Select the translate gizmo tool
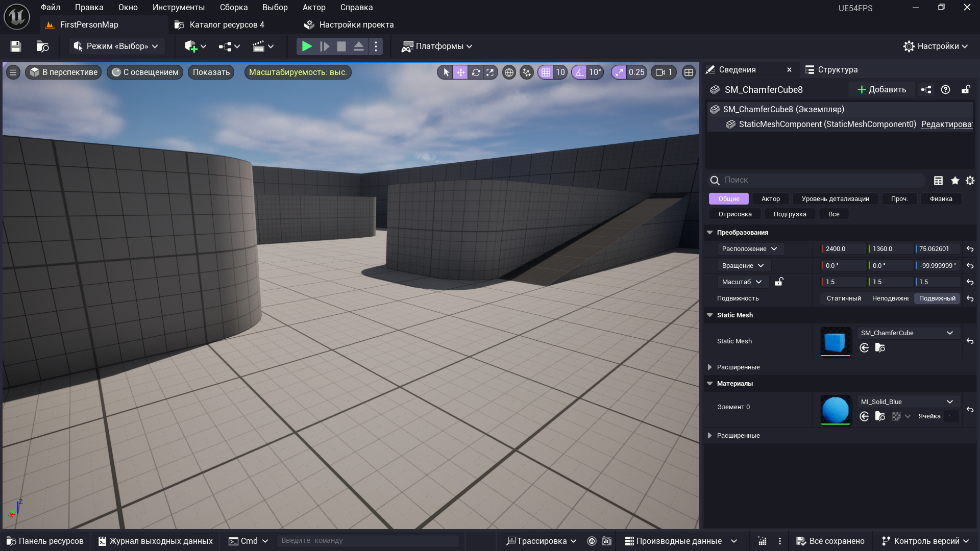980x551 pixels. coord(460,72)
